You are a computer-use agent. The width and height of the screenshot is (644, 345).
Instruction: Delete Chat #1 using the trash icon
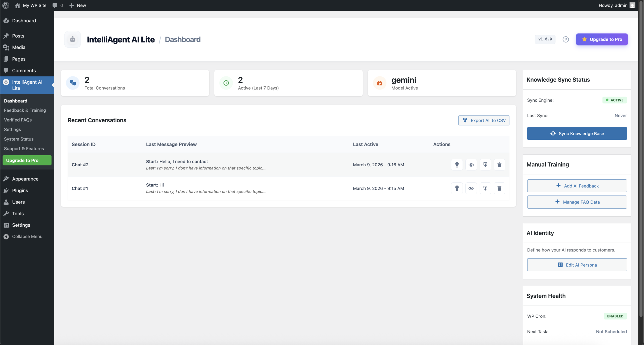499,188
